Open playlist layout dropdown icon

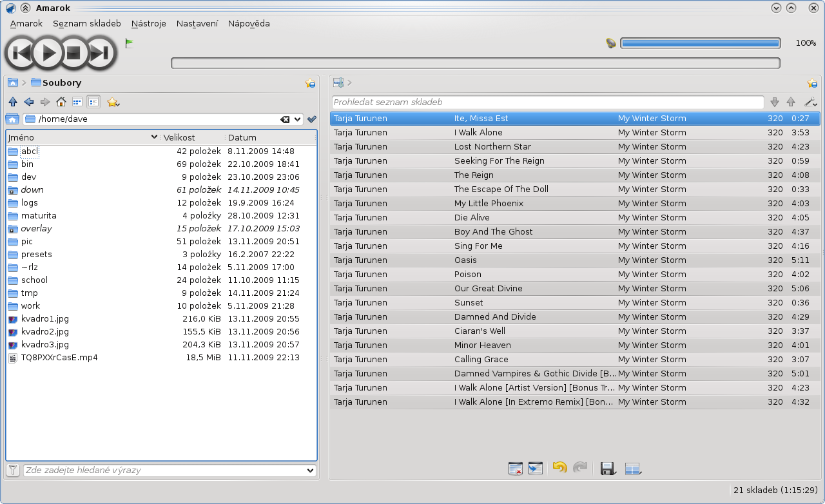(x=634, y=469)
